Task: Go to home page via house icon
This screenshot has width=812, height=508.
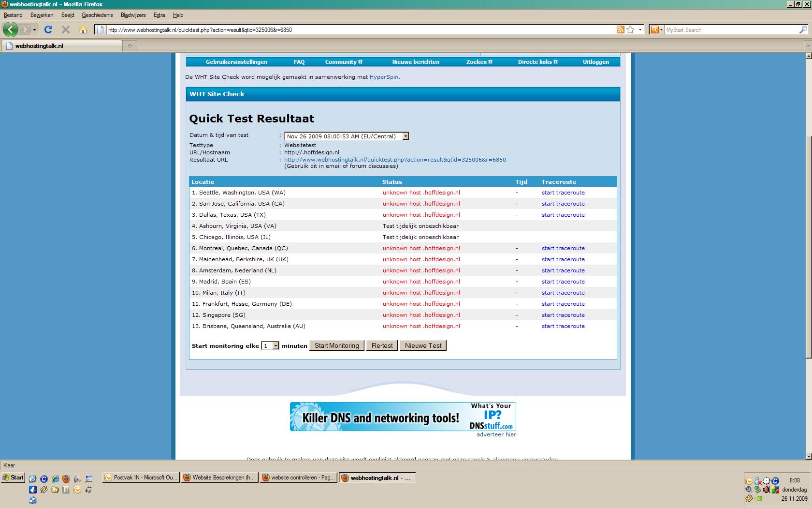Action: coord(83,30)
